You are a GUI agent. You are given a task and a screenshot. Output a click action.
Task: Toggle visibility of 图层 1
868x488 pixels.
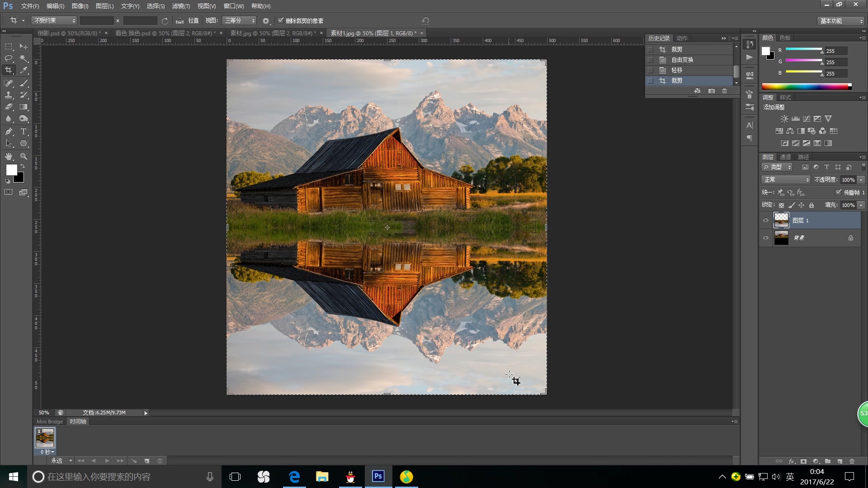(x=765, y=221)
